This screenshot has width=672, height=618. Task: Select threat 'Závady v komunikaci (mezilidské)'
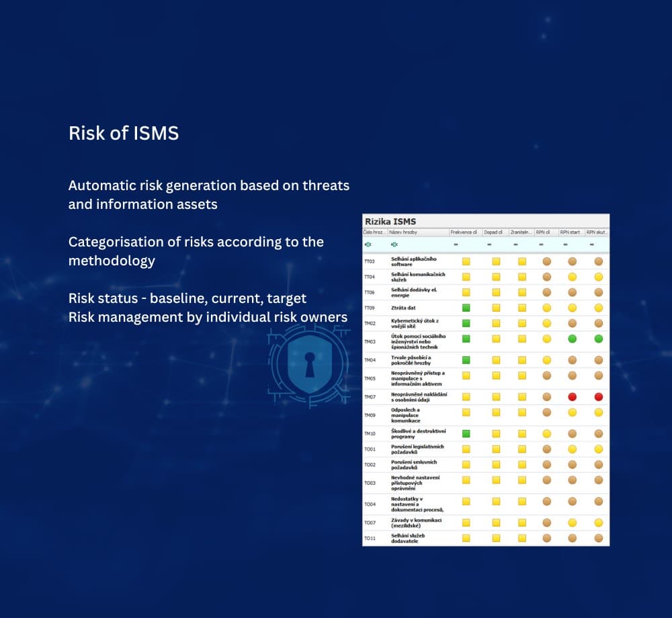(416, 523)
